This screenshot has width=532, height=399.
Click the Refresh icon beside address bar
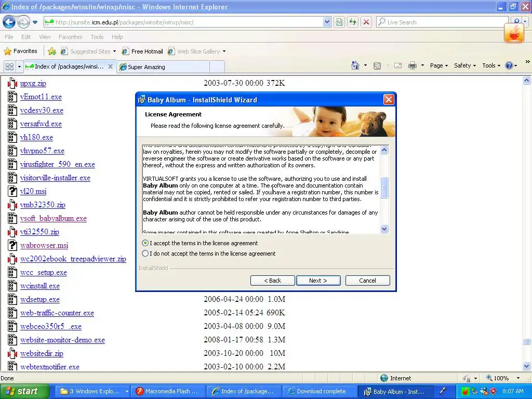pos(353,22)
